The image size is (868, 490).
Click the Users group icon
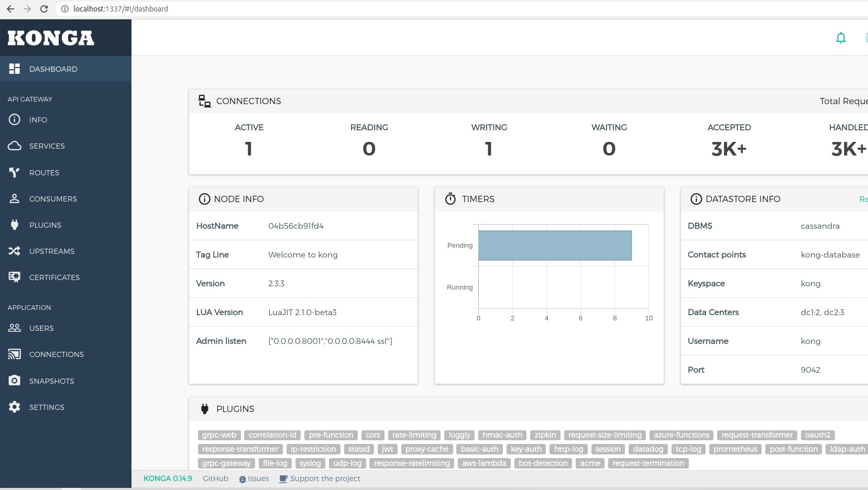click(15, 328)
